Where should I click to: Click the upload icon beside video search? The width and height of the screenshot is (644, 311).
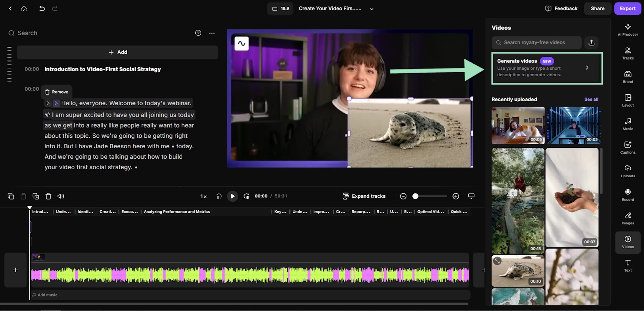coord(591,43)
